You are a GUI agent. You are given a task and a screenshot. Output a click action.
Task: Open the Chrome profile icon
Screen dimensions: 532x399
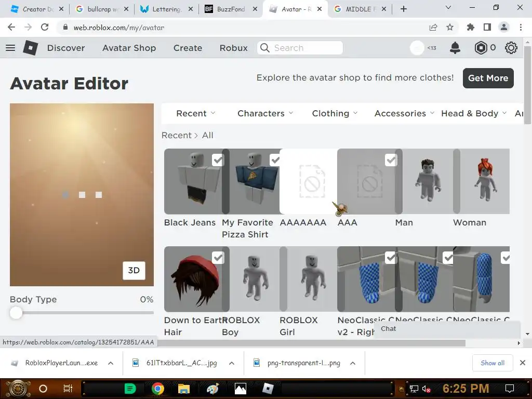[x=504, y=27]
